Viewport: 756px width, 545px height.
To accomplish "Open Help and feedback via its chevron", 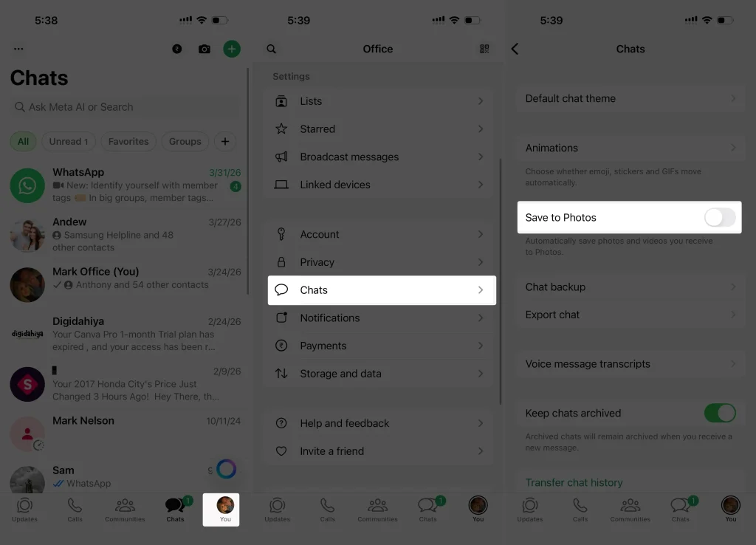I will point(480,423).
